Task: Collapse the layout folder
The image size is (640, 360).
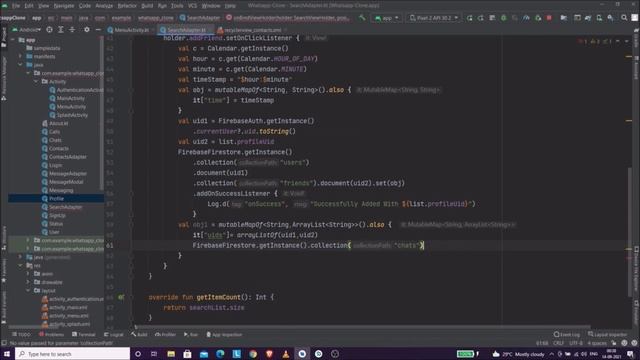Action: [x=28, y=291]
